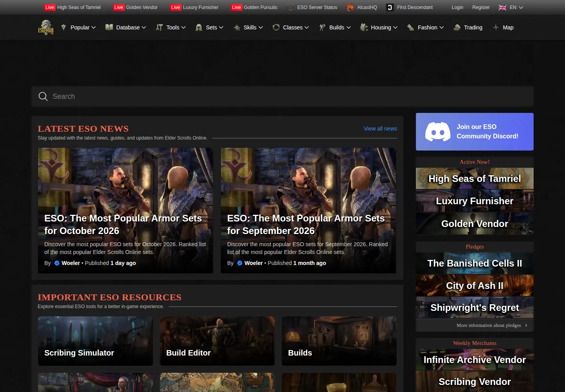Open the Live Golden Vendor top link
Viewport: 565px width, 392px height.
[135, 7]
